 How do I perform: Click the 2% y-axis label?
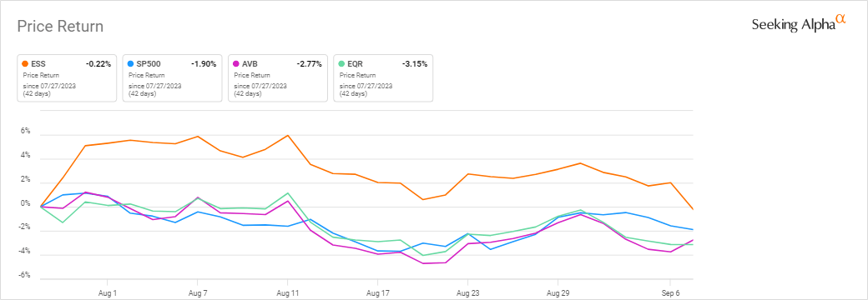point(27,180)
